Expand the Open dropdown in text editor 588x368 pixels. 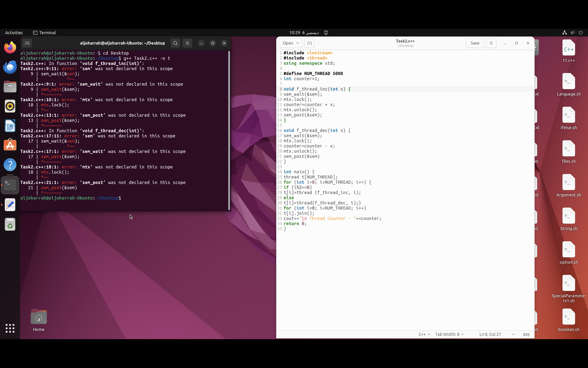pos(290,43)
